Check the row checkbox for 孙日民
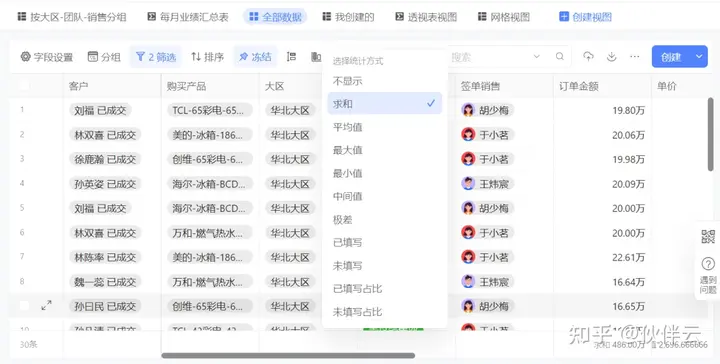This screenshot has width=720, height=364. [24, 306]
